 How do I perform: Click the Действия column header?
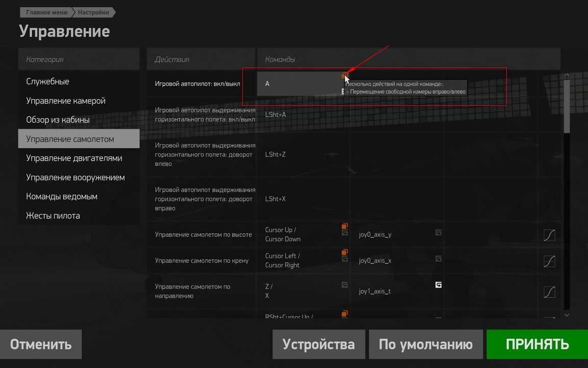[x=202, y=59]
